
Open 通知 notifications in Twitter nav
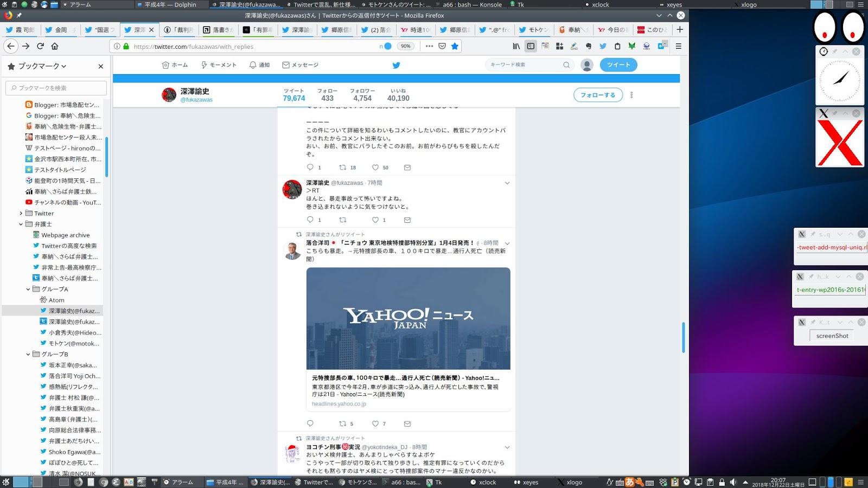(259, 65)
